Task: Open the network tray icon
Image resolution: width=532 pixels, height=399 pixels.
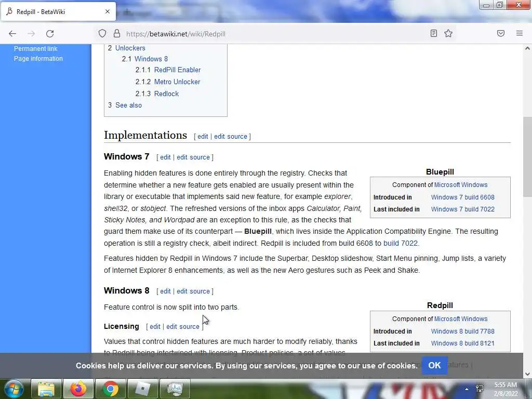Action: click(480, 389)
